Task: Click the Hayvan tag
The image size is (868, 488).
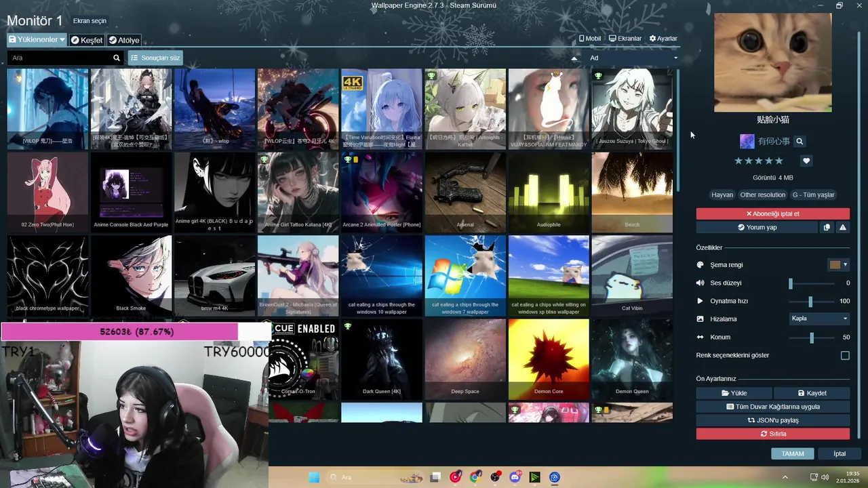Action: [x=722, y=195]
